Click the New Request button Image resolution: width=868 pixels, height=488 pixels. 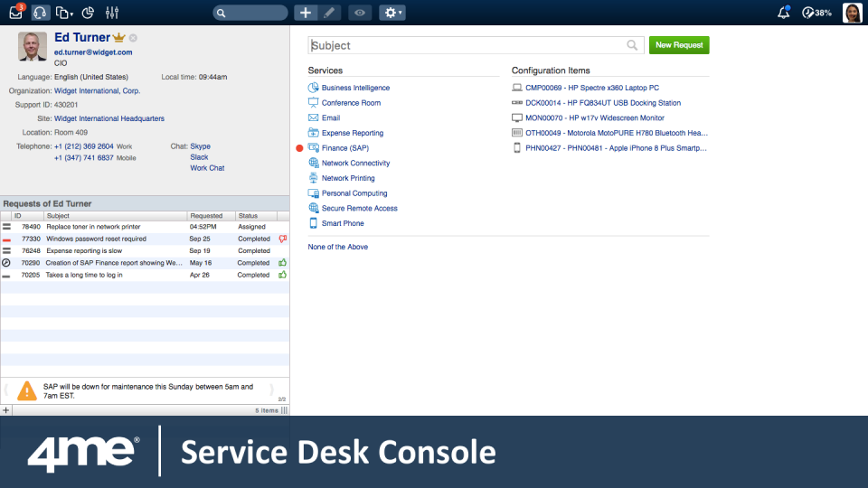click(679, 45)
